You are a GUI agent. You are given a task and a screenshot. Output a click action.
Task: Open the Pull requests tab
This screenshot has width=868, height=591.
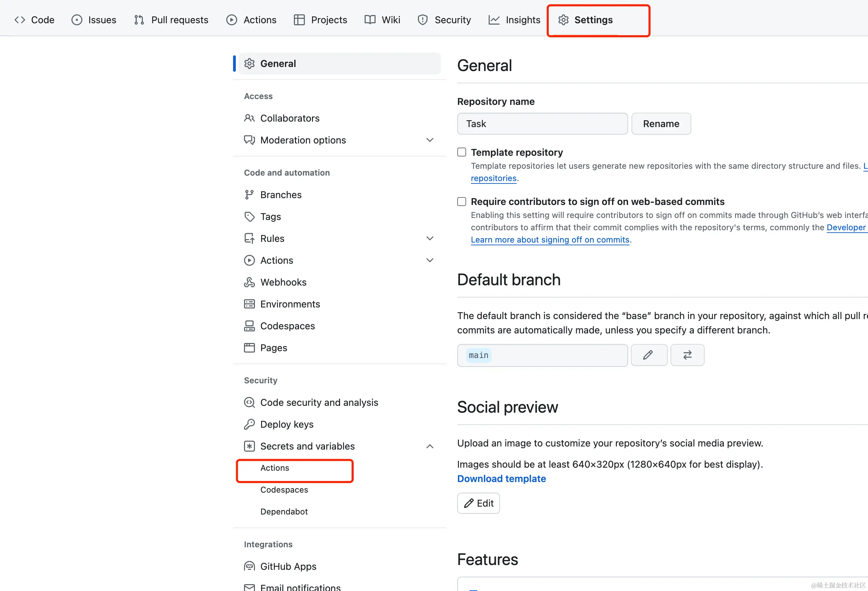pos(172,20)
